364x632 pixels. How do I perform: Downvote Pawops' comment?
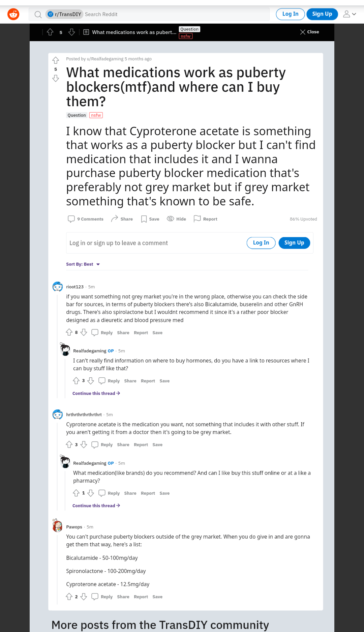point(84,596)
